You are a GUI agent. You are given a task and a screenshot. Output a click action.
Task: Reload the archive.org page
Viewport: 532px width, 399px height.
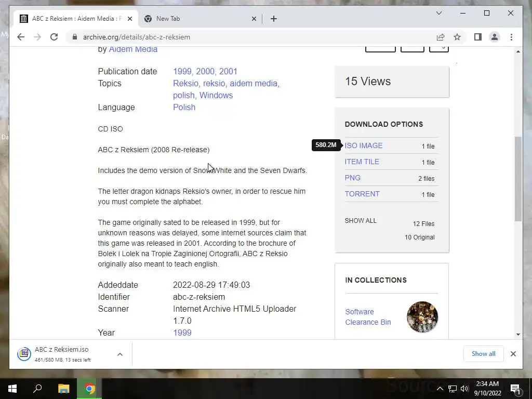click(x=54, y=37)
